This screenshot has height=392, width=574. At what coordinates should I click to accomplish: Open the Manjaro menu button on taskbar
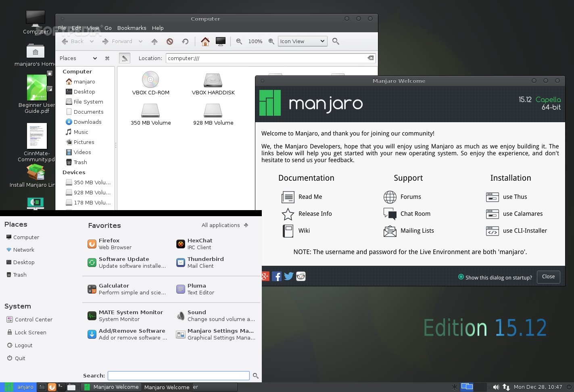click(18, 387)
